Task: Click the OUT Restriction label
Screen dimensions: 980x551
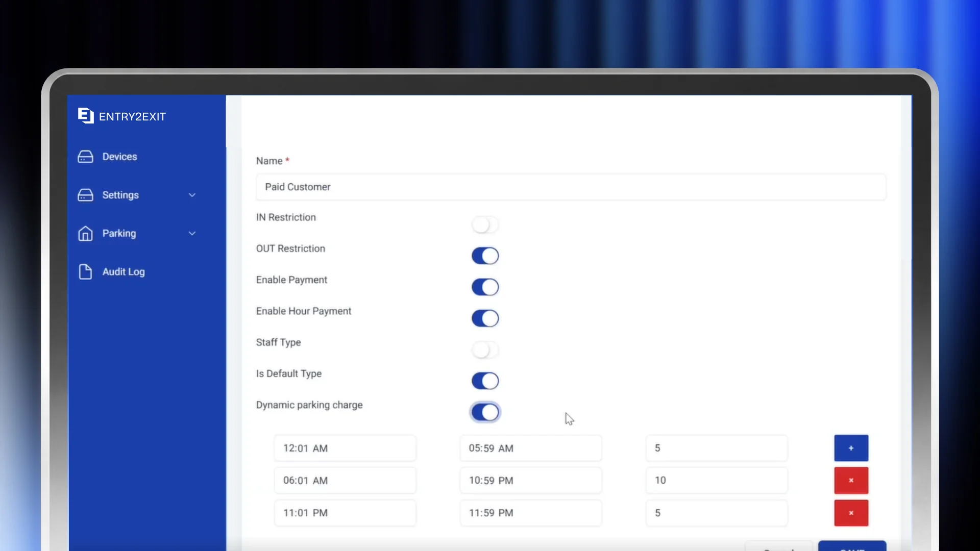Action: (290, 248)
